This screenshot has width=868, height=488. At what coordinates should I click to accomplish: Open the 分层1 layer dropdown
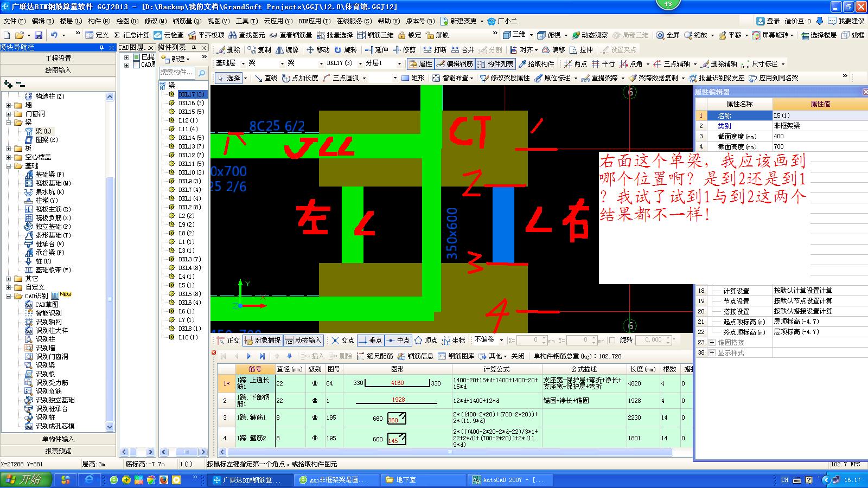[399, 63]
